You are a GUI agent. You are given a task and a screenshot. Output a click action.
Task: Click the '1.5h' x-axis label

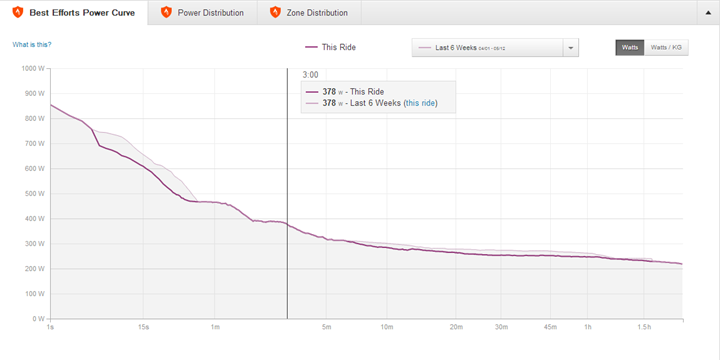tap(644, 327)
